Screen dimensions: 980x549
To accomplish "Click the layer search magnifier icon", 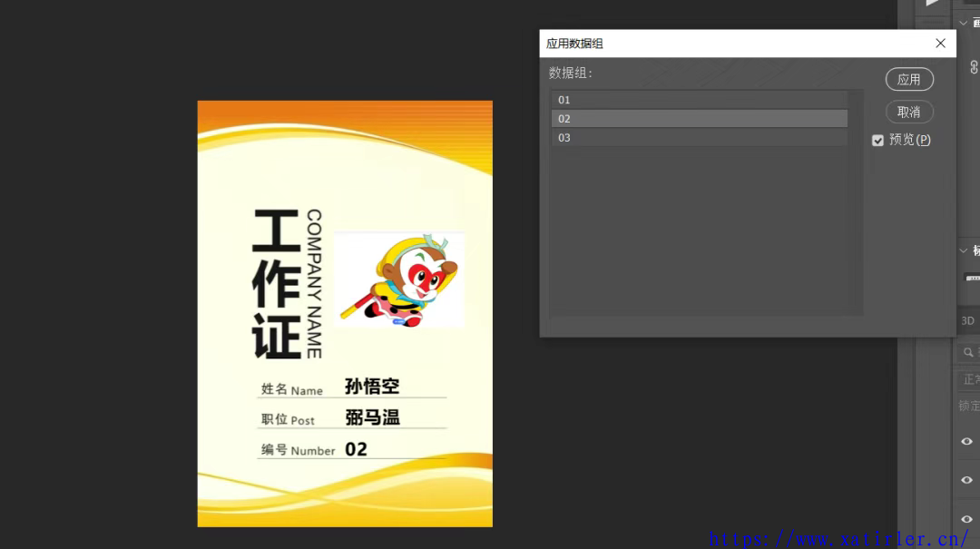I will tap(968, 353).
